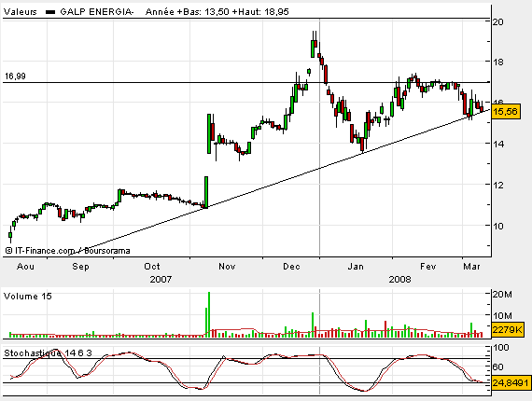Viewport: 532px width, 401px height.
Task: Click the '2008' year label
Action: pos(399,280)
